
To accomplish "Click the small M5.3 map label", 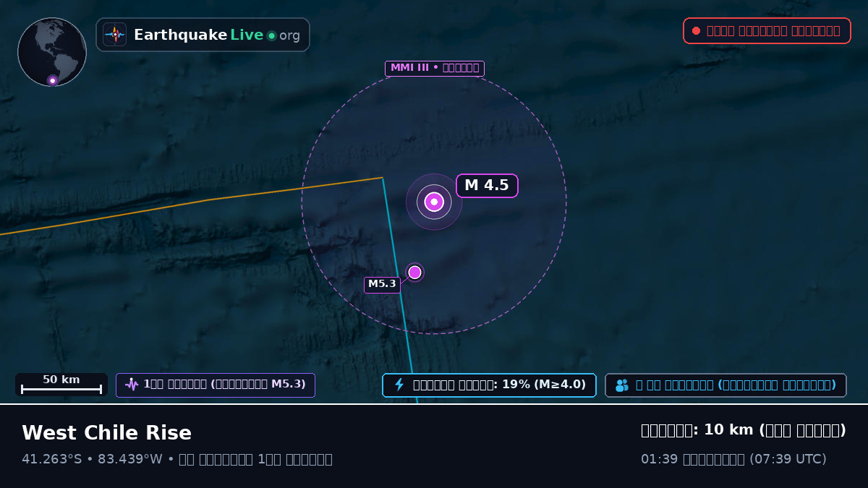I will [382, 285].
